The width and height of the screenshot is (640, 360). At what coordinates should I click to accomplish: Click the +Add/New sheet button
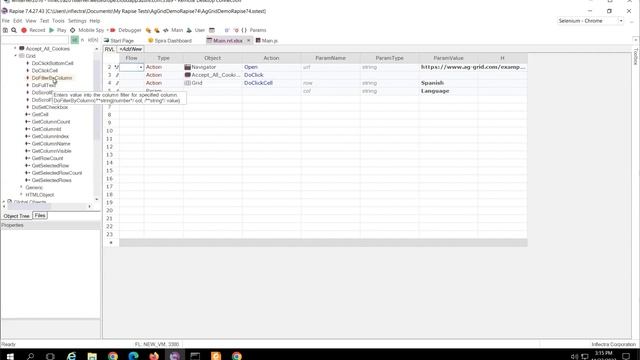pyautogui.click(x=131, y=49)
